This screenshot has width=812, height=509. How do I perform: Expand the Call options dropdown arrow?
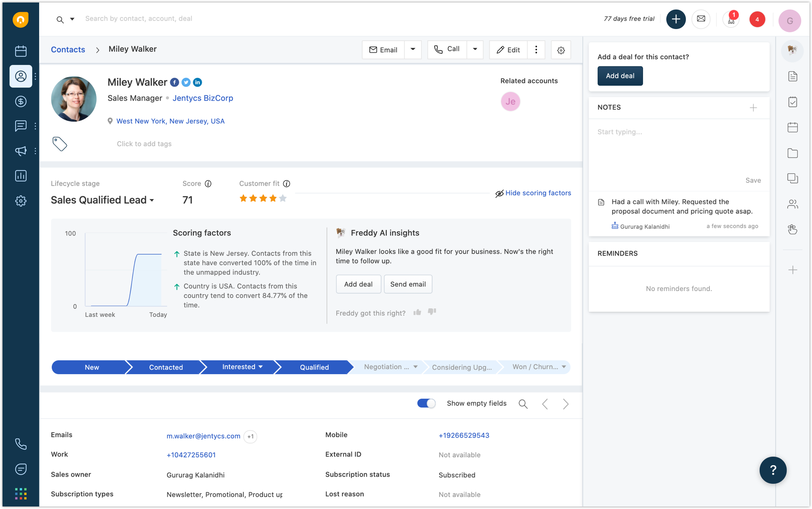point(475,50)
